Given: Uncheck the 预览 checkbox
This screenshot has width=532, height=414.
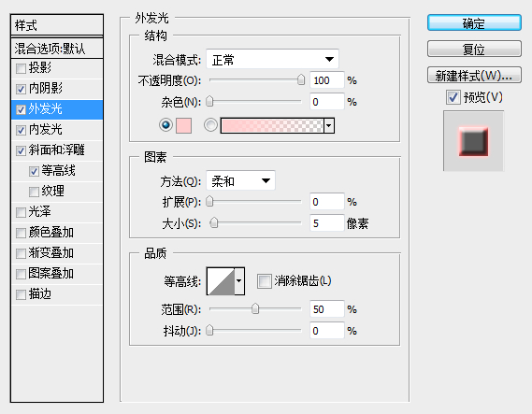Looking at the screenshot, I should click(453, 97).
